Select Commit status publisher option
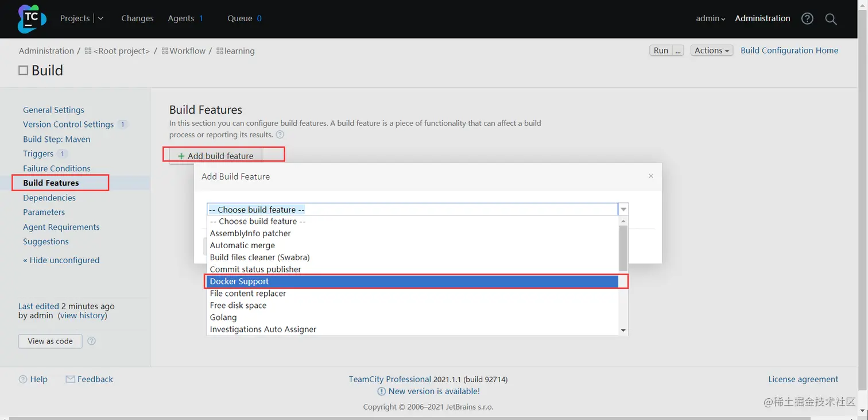The image size is (868, 420). click(x=412, y=269)
